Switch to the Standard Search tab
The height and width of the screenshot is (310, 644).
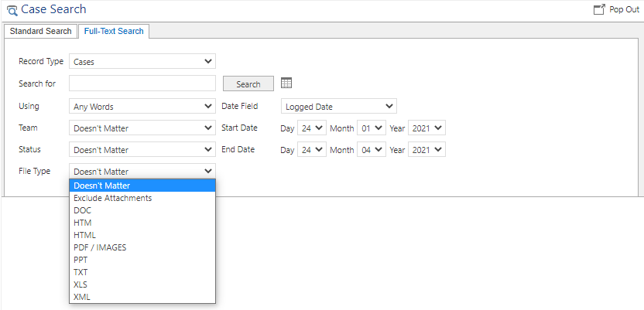(x=41, y=31)
